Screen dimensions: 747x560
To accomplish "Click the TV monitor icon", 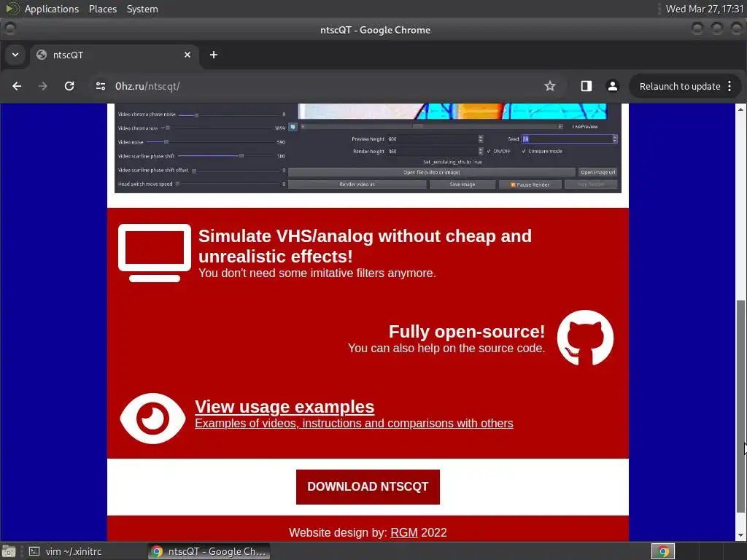I will pyautogui.click(x=155, y=253).
